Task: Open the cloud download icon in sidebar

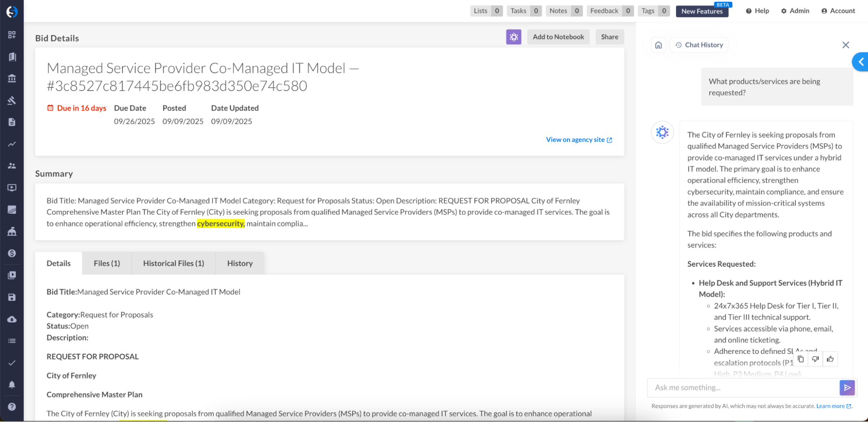Action: [x=12, y=319]
